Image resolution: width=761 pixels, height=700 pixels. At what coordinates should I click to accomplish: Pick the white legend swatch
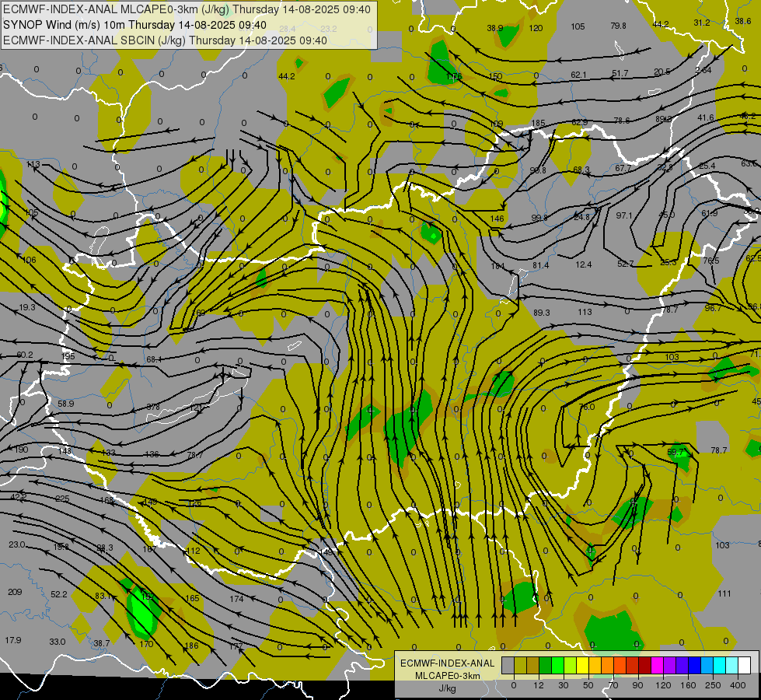click(x=745, y=666)
